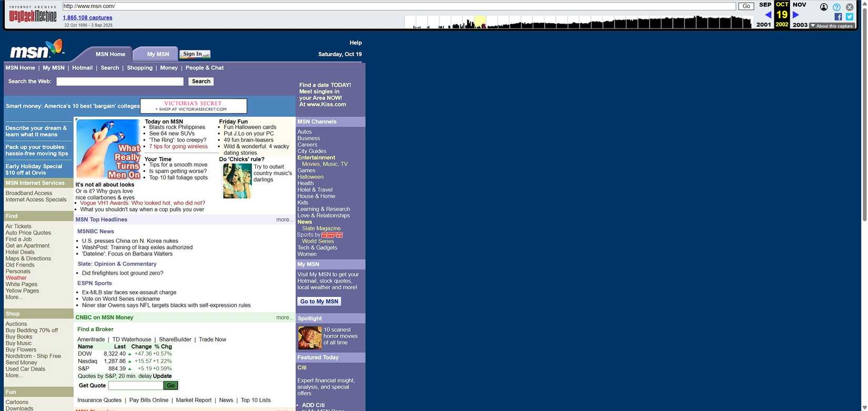
Task: Open the Weather link under Find
Action: point(16,278)
